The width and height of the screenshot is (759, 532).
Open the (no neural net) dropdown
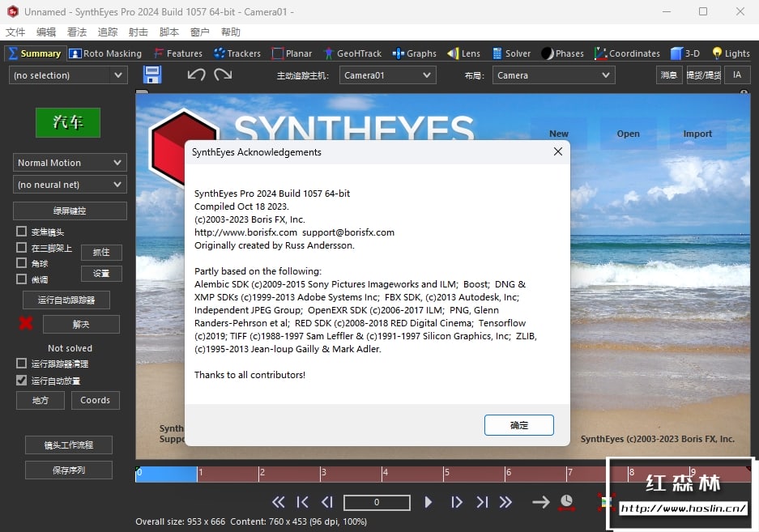[70, 185]
